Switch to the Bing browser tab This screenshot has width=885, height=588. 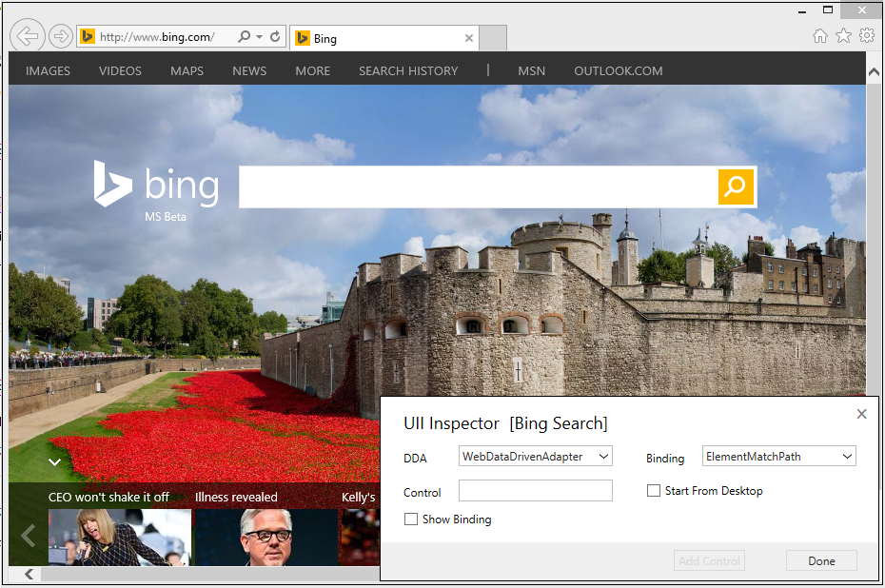pyautogui.click(x=371, y=38)
